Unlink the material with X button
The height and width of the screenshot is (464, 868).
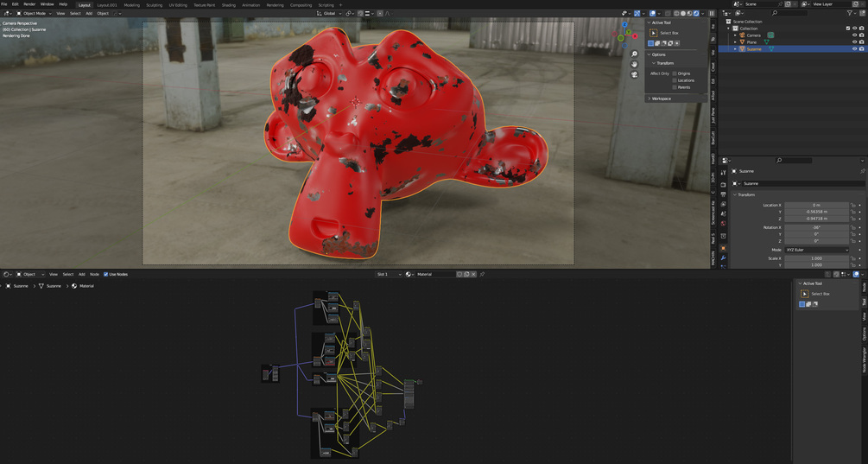473,274
